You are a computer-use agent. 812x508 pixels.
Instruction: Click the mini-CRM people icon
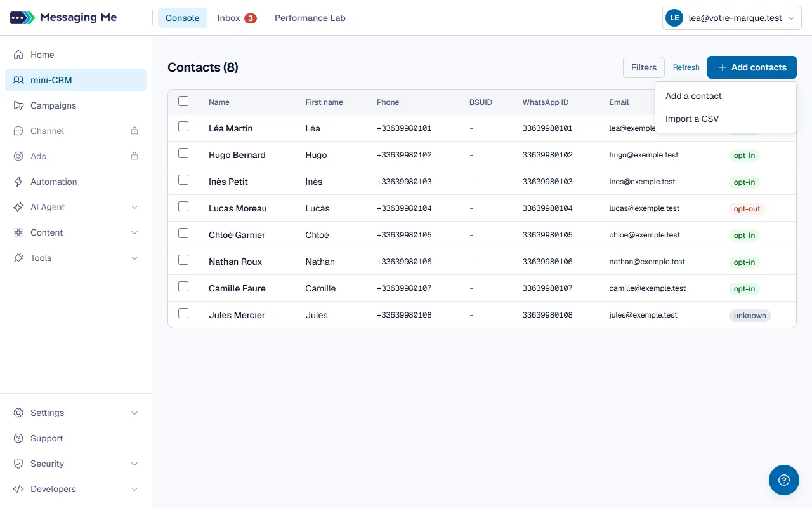coord(18,80)
